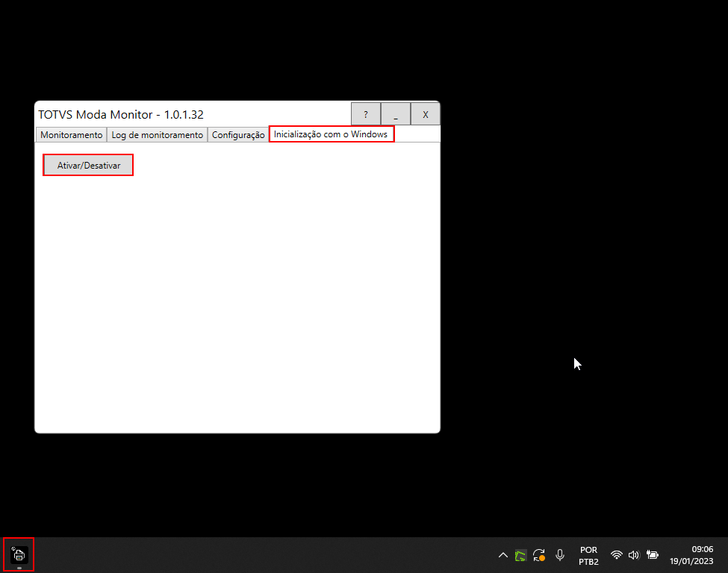Viewport: 728px width, 573px height.
Task: Click the Ativar/Desativar button
Action: click(x=88, y=165)
